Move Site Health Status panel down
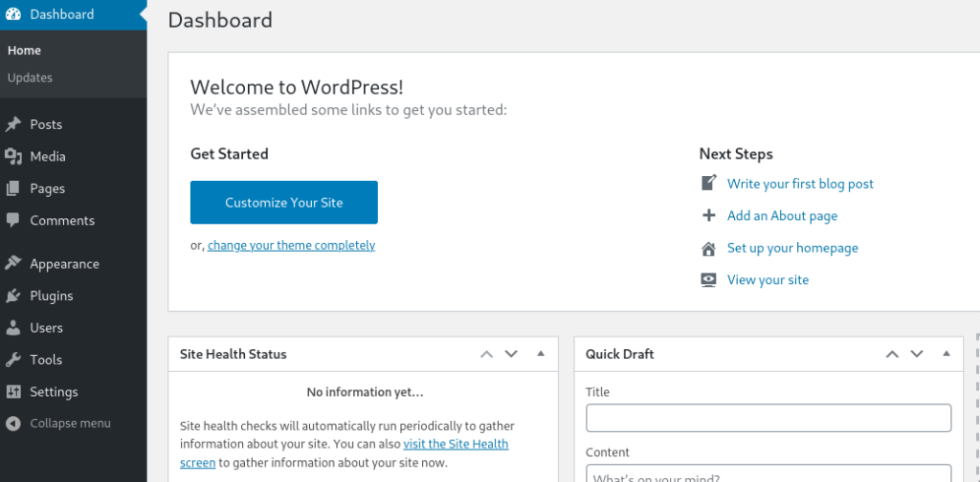The width and height of the screenshot is (980, 482). [511, 354]
